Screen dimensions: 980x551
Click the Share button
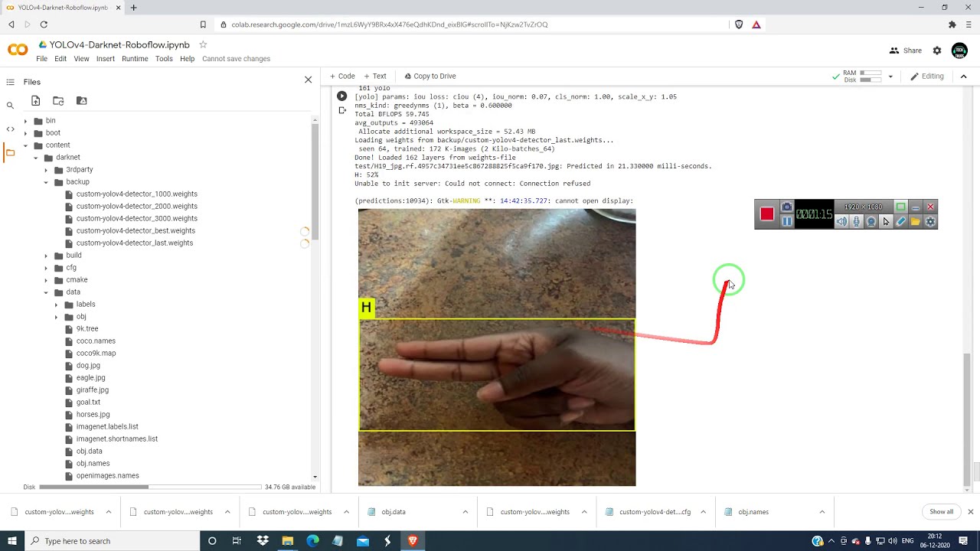coord(905,51)
